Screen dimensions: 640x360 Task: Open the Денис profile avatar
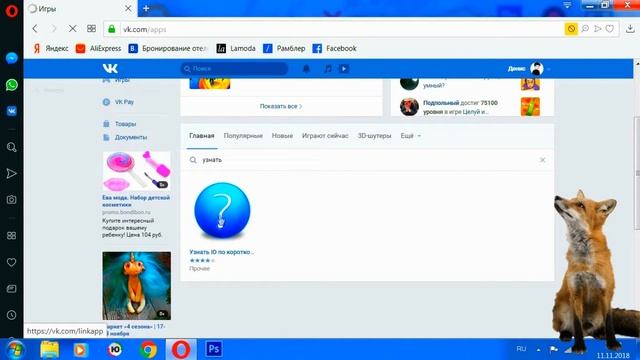(x=536, y=69)
